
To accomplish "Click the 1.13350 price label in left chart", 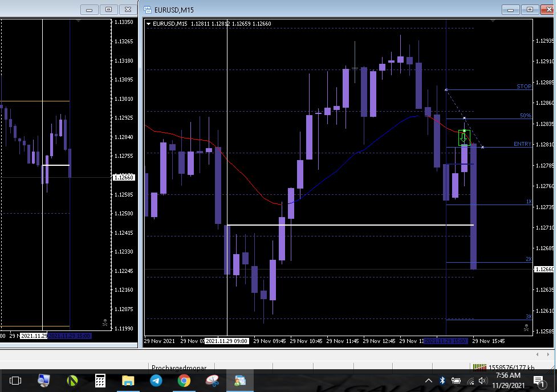I will [x=124, y=22].
